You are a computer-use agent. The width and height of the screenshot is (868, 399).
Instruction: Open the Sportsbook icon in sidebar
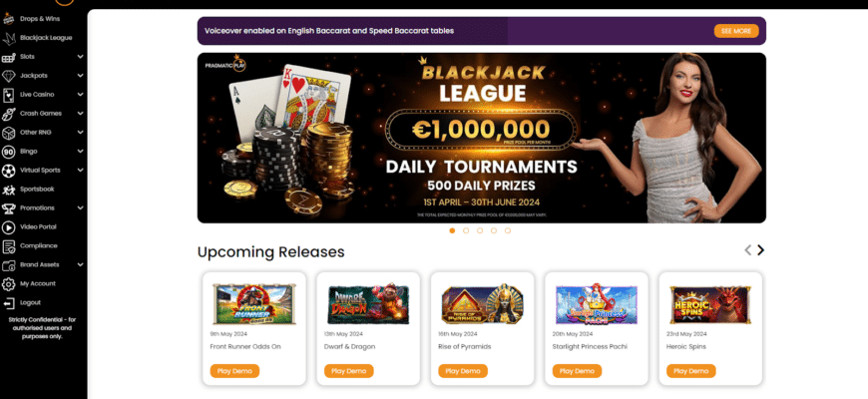coord(8,190)
